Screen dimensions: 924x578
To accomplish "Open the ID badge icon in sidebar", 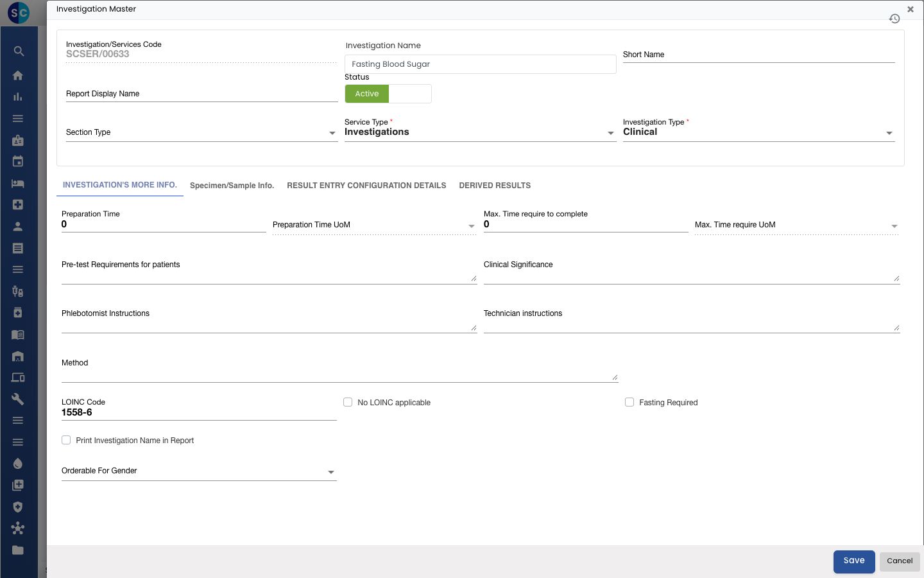I will tap(18, 140).
